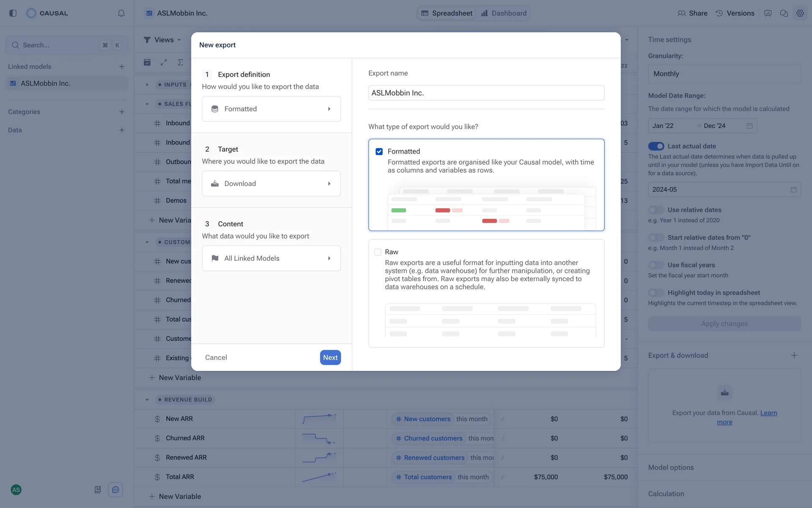Open the Monthly granularity dropdown

(x=724, y=74)
